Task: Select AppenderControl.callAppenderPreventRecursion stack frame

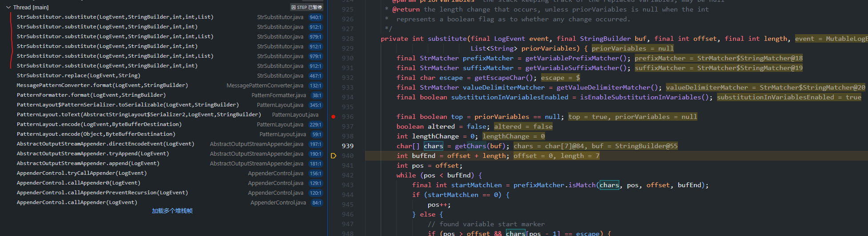Action: [x=102, y=193]
